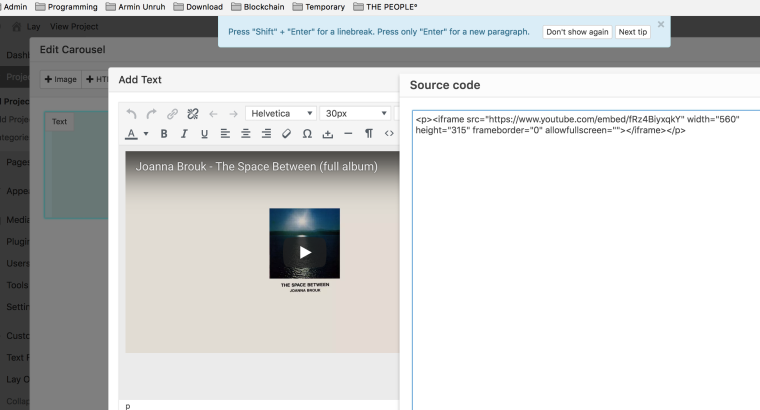Center align the text
The image size is (760, 410).
[x=245, y=134]
